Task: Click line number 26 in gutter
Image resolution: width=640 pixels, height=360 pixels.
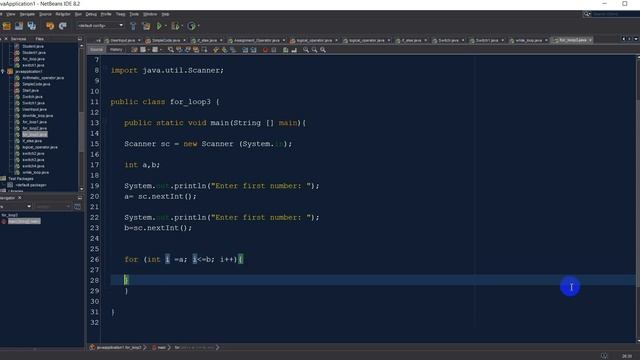Action: (94, 259)
